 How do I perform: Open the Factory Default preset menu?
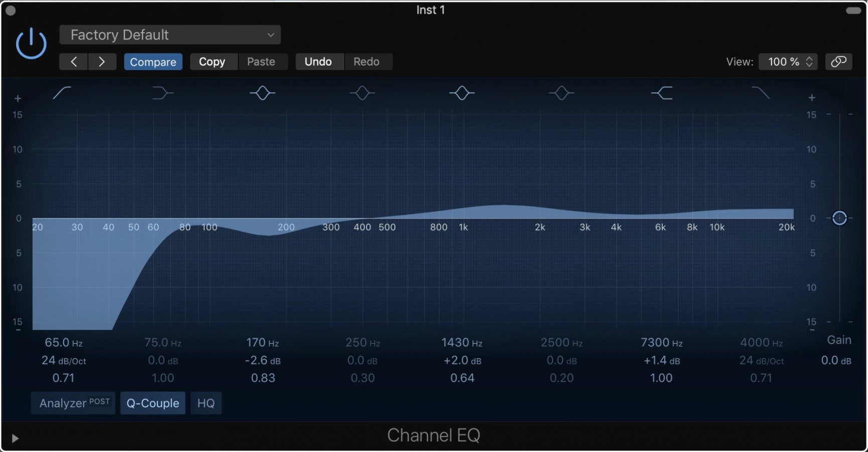coord(170,35)
